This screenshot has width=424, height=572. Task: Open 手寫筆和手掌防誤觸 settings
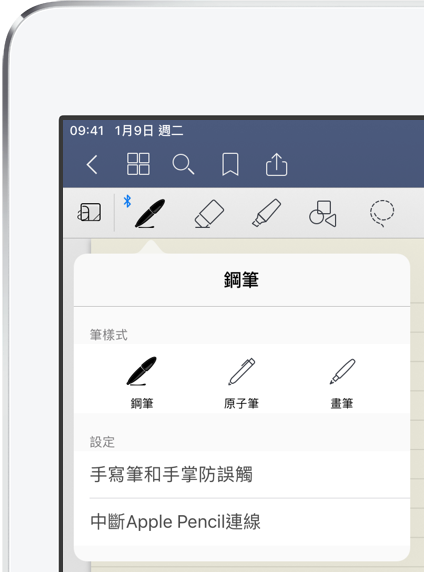(x=242, y=474)
